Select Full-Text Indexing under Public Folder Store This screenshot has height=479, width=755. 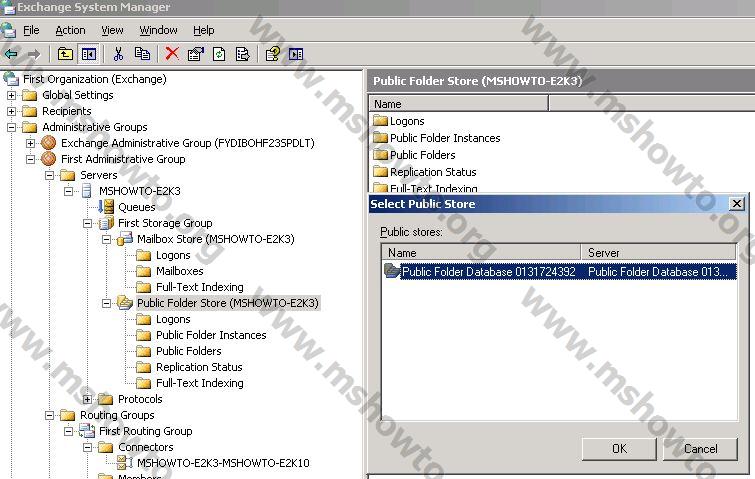pos(200,383)
